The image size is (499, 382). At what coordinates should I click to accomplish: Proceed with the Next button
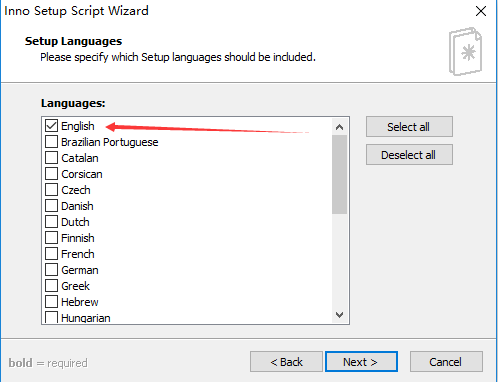coord(361,362)
